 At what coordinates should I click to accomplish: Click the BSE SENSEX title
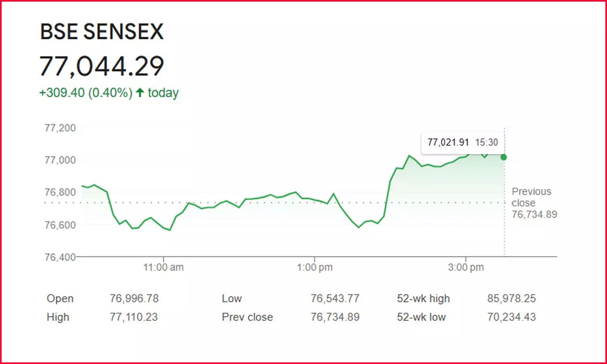102,32
